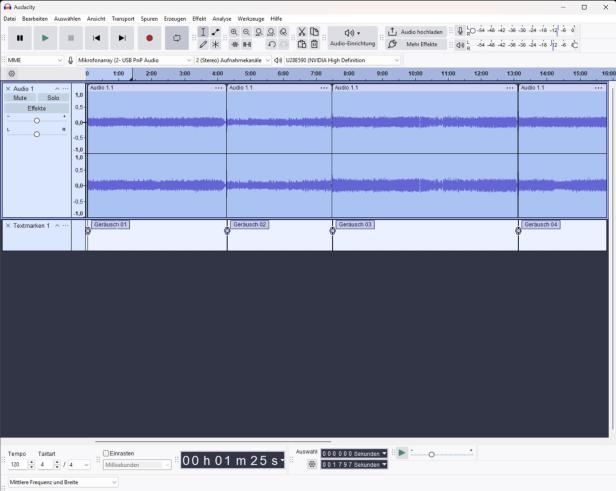Fit project to width zoom icon
The width and height of the screenshot is (616, 491).
(x=271, y=32)
